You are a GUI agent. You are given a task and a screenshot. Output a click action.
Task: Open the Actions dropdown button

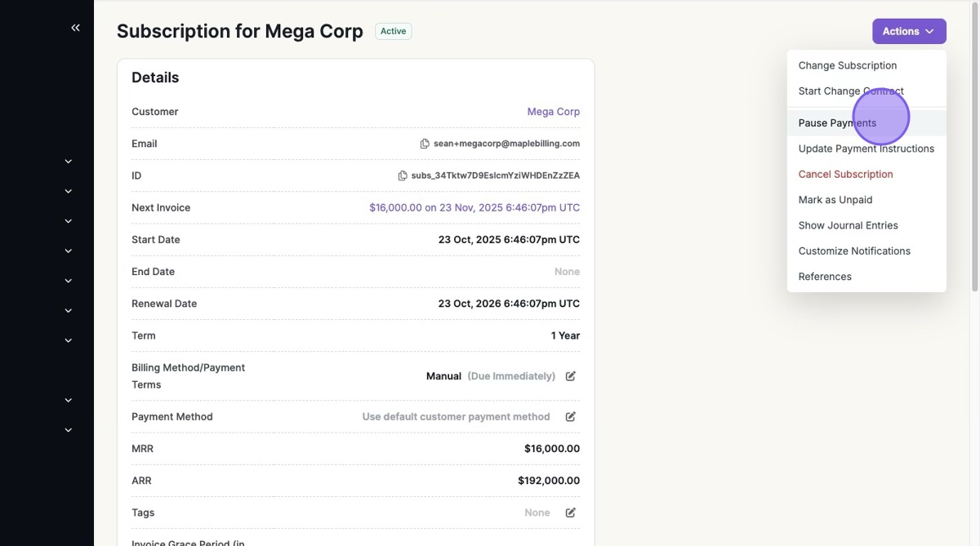tap(909, 31)
